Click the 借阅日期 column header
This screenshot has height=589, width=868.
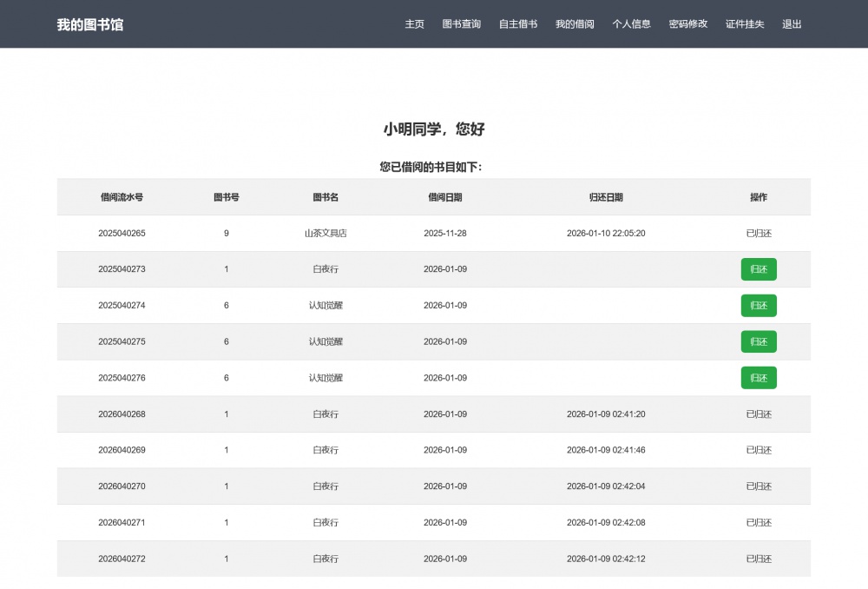coord(445,197)
